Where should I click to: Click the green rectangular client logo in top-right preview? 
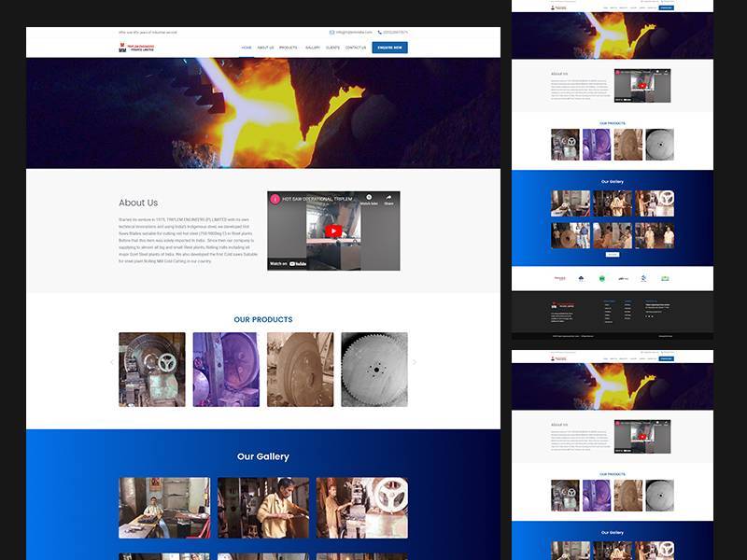[x=665, y=278]
